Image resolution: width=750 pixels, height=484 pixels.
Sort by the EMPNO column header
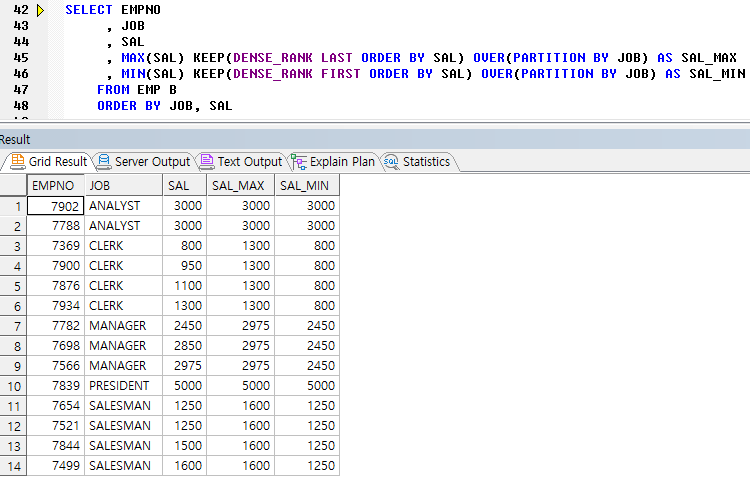[56, 186]
